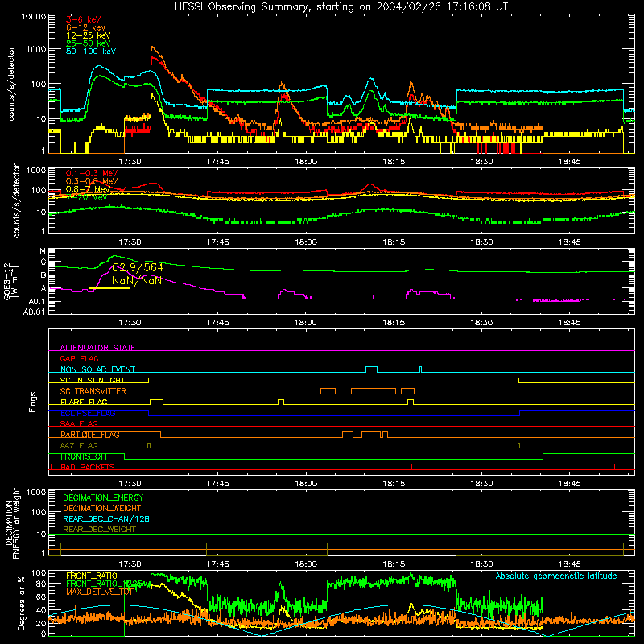
Task: Select the 'ATTENUATOR_STATE' flag label
Action: (97, 348)
